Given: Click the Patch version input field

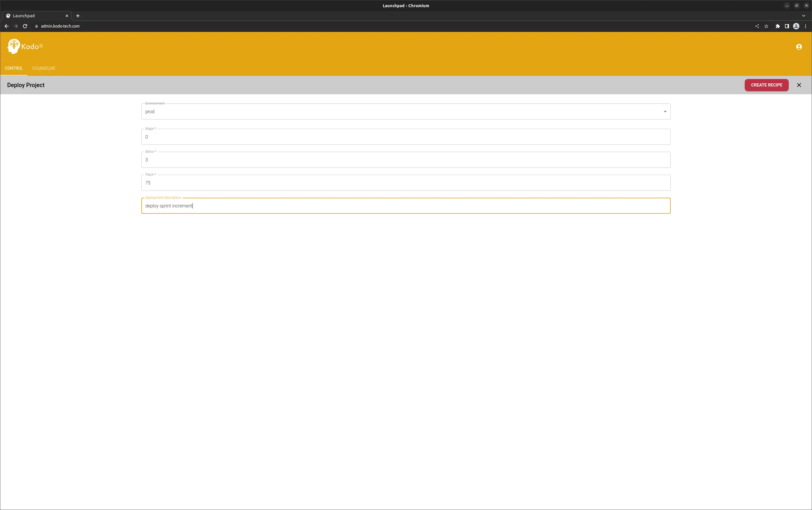Looking at the screenshot, I should coord(406,183).
